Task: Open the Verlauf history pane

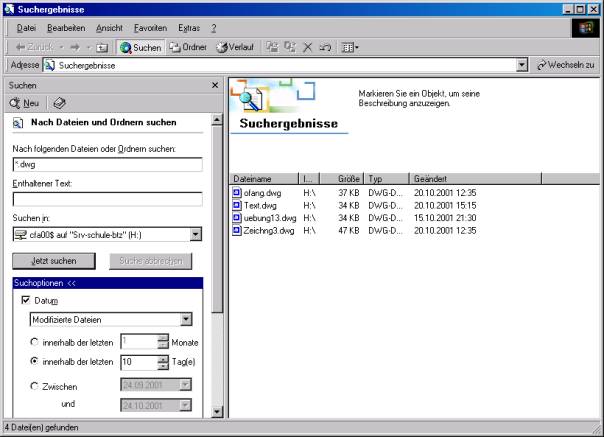Action: pos(235,47)
